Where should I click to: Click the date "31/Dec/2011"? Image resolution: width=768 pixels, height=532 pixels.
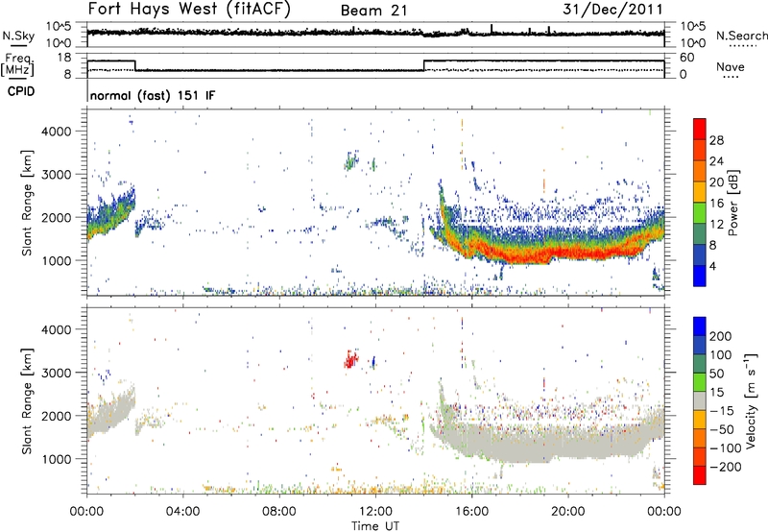coord(612,10)
